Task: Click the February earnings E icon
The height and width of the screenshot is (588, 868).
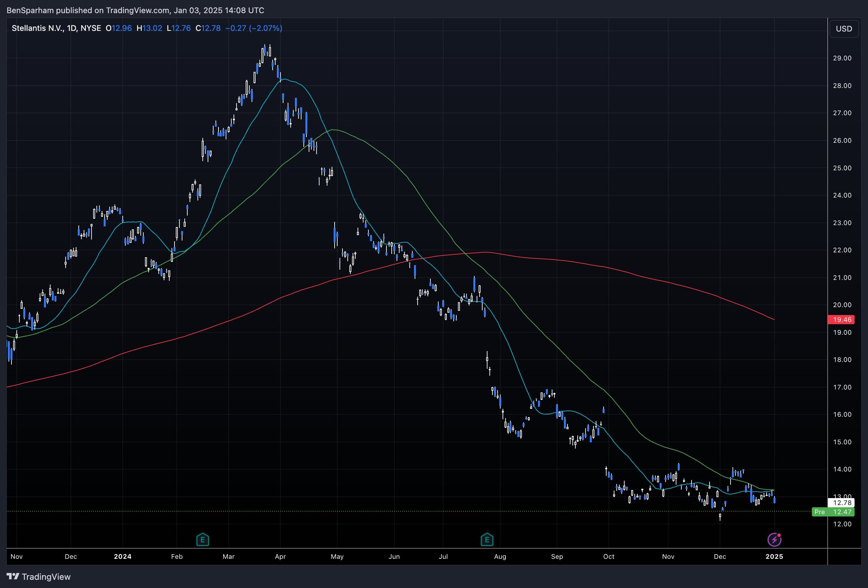Action: [202, 539]
